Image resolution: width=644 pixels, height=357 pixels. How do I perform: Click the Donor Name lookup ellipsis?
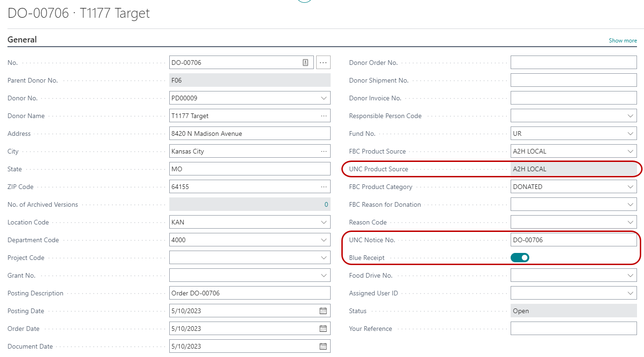click(324, 116)
